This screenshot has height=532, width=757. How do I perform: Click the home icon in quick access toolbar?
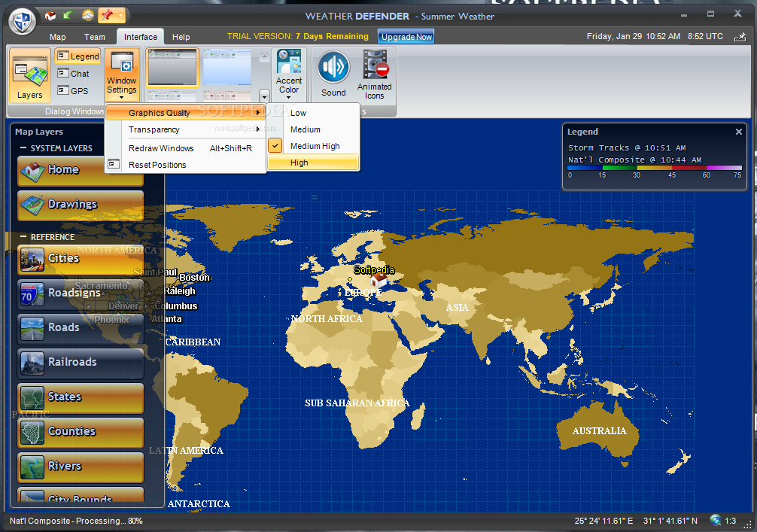[x=50, y=16]
